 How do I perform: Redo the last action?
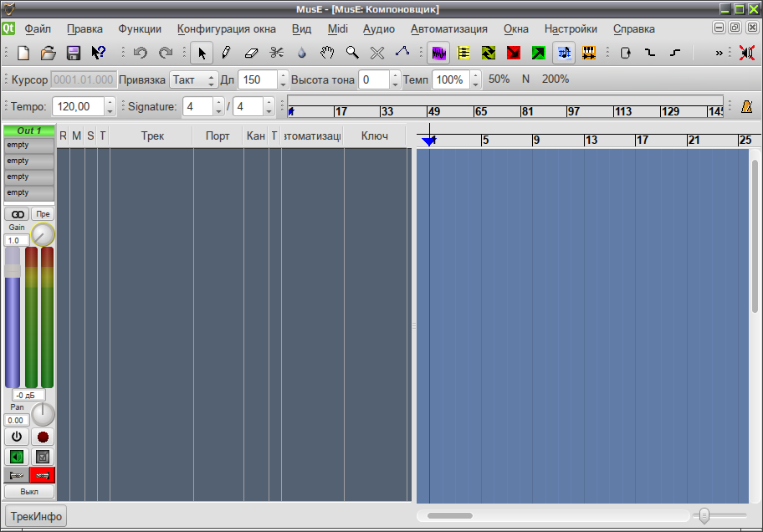click(166, 53)
